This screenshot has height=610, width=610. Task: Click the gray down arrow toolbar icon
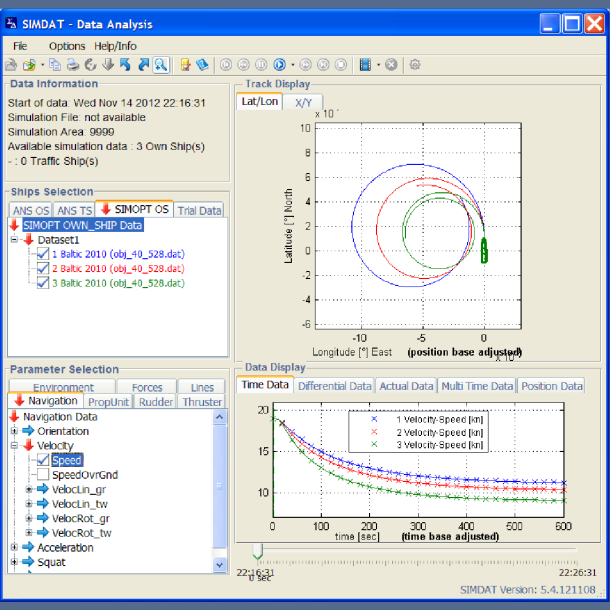click(x=108, y=65)
